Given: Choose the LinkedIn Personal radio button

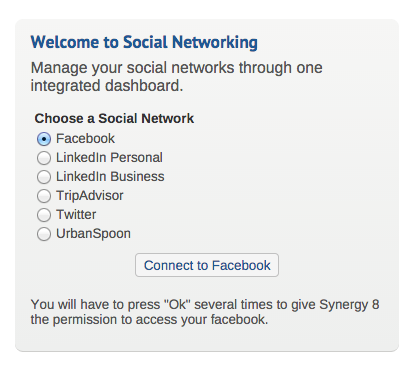Looking at the screenshot, I should [x=44, y=158].
